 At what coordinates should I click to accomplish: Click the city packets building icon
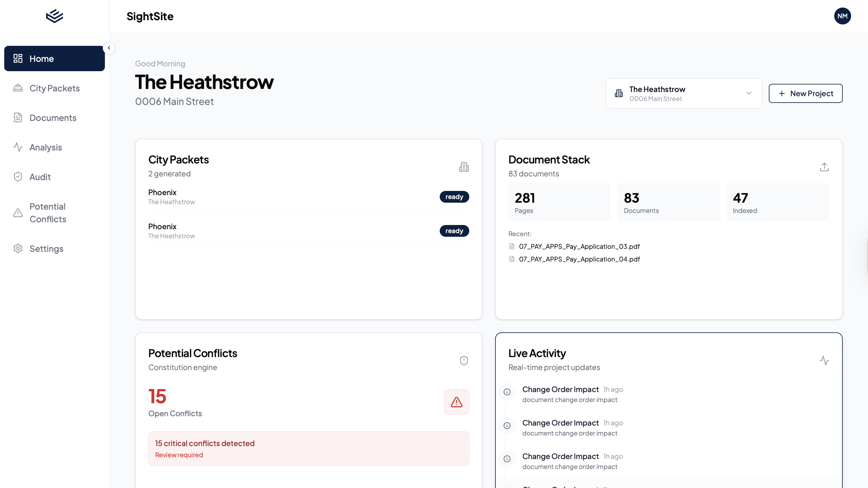pos(464,166)
